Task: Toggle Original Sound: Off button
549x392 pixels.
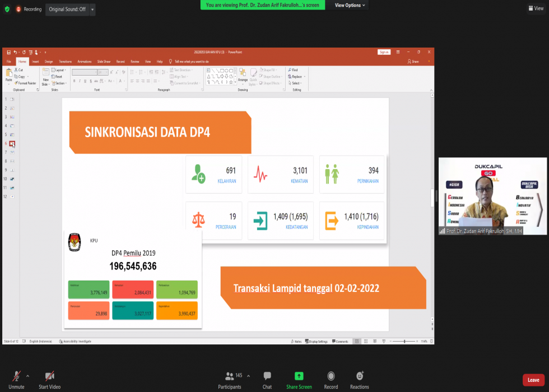Action: (67, 10)
